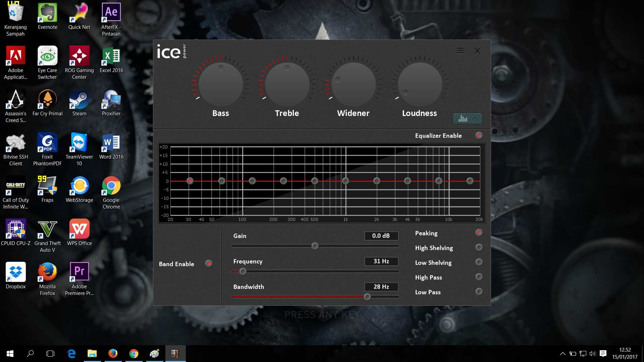Click the Treble knob icon
The height and width of the screenshot is (362, 644).
pos(287,84)
